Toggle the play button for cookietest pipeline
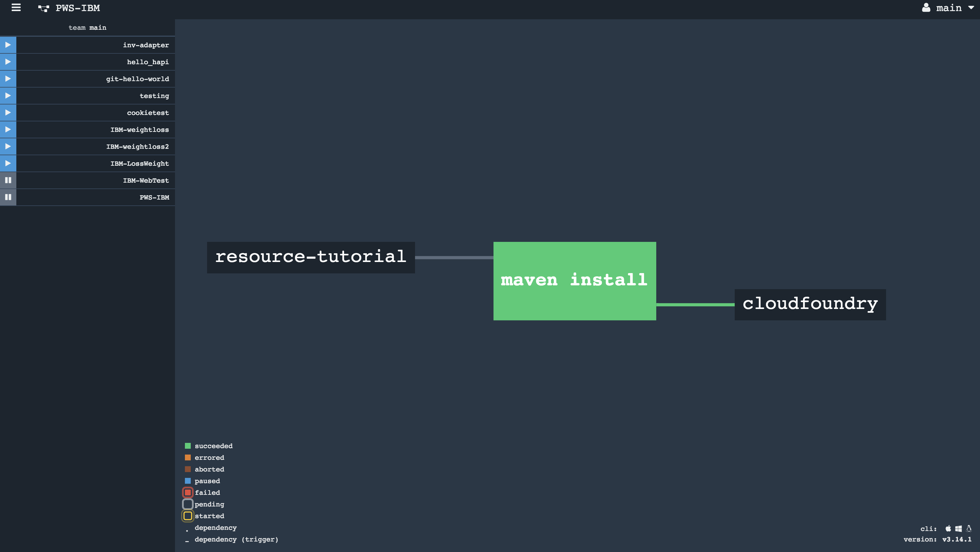Viewport: 980px width, 552px height. (8, 113)
